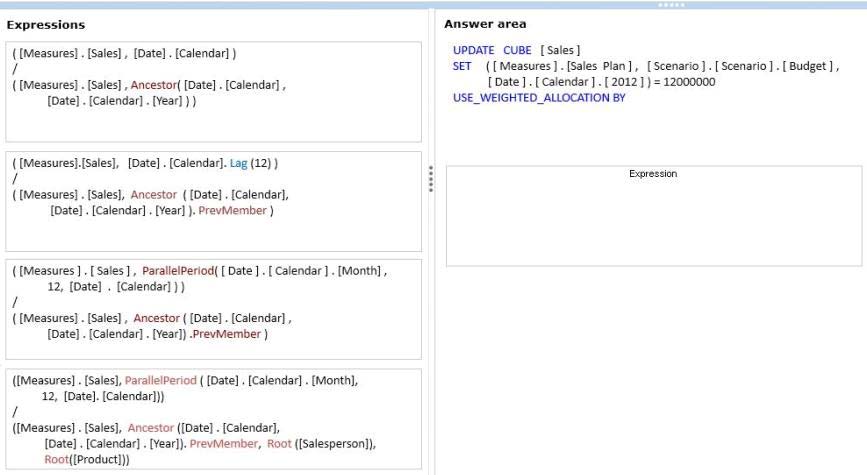Click the empty Expression drop target

(654, 216)
